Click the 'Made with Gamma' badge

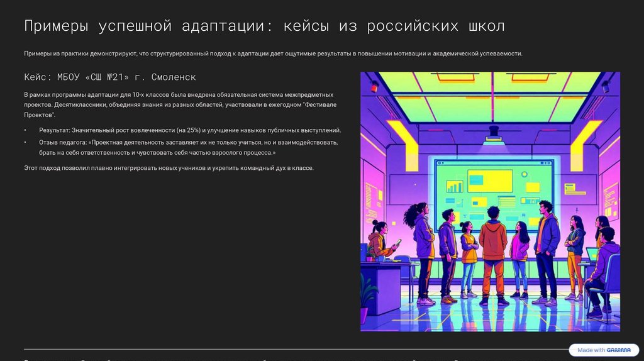(604, 350)
